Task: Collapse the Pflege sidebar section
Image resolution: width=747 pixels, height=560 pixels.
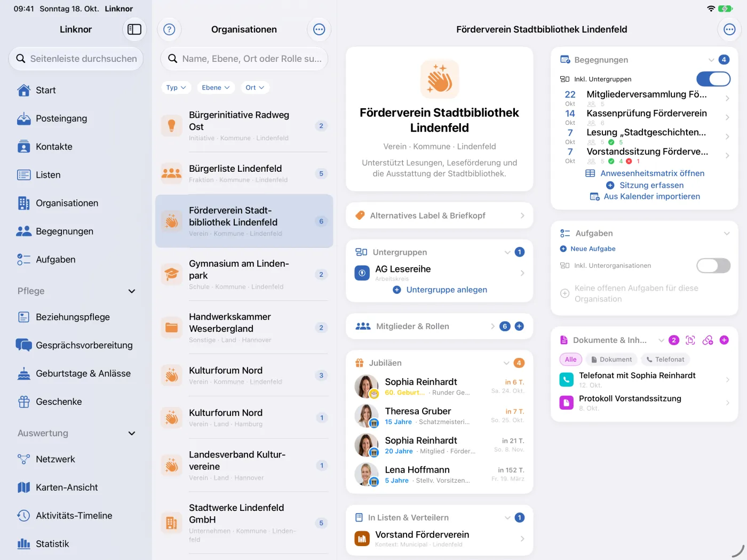Action: click(x=132, y=291)
